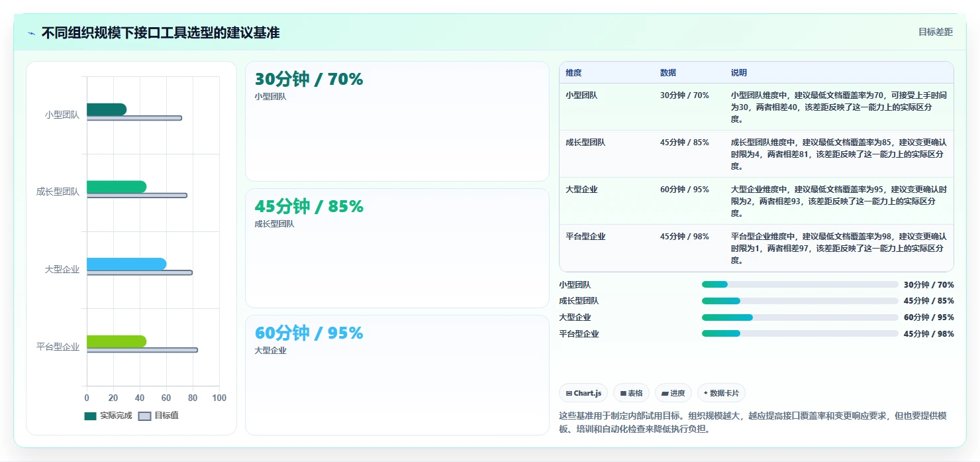Click the 平台型企业 description mentioning 相差97
Image resolution: width=980 pixels, height=462 pixels.
[838, 249]
